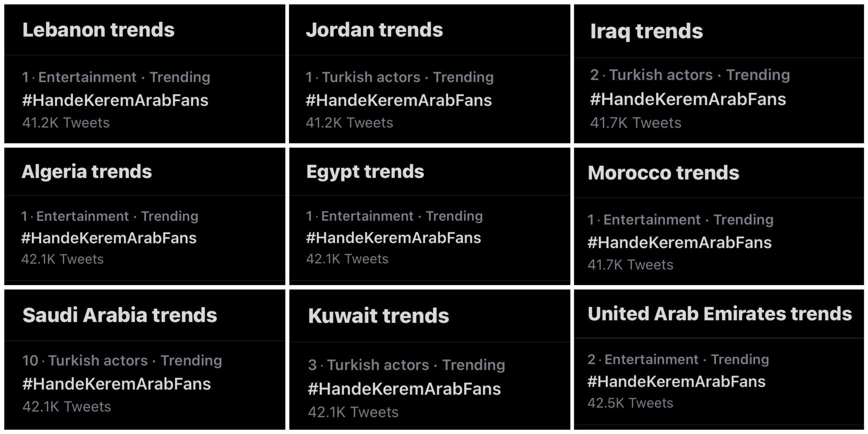Select the hashtag under Algeria trends
This screenshot has height=434, width=868.
pos(109,238)
